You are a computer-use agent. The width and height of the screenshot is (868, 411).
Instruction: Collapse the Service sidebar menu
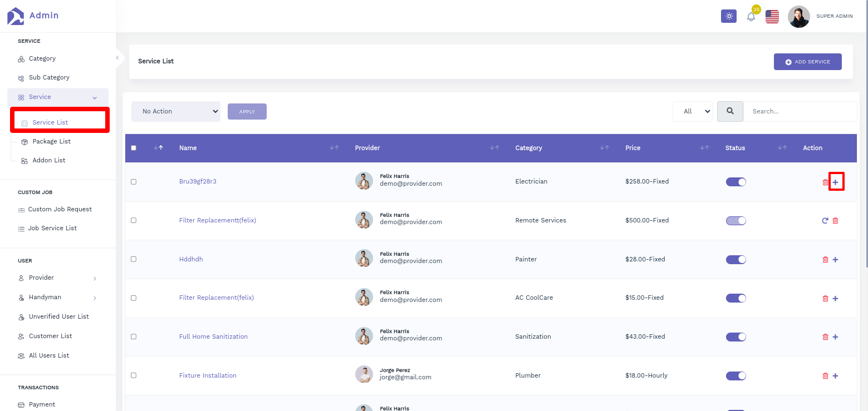click(x=58, y=97)
